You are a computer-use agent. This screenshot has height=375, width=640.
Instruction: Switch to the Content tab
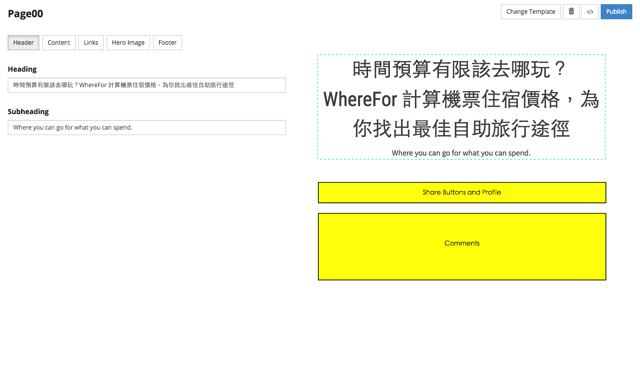click(59, 42)
